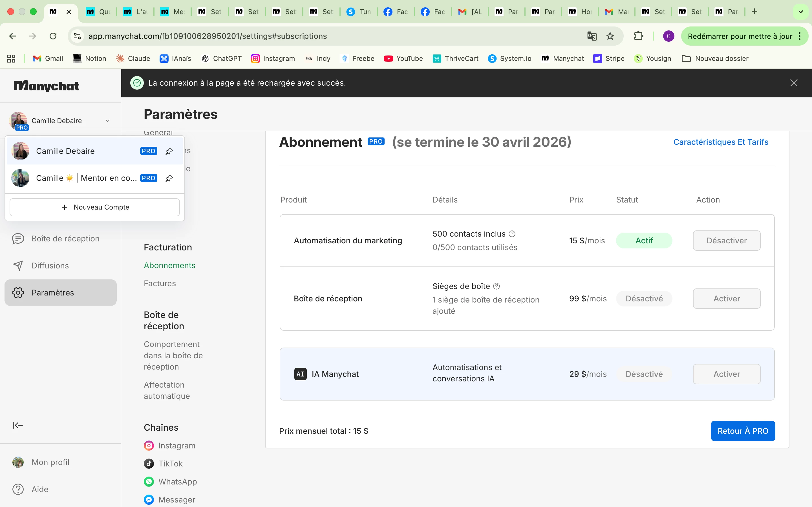Open browser extensions puzzle icon
Image resolution: width=812 pixels, height=507 pixels.
pyautogui.click(x=639, y=36)
